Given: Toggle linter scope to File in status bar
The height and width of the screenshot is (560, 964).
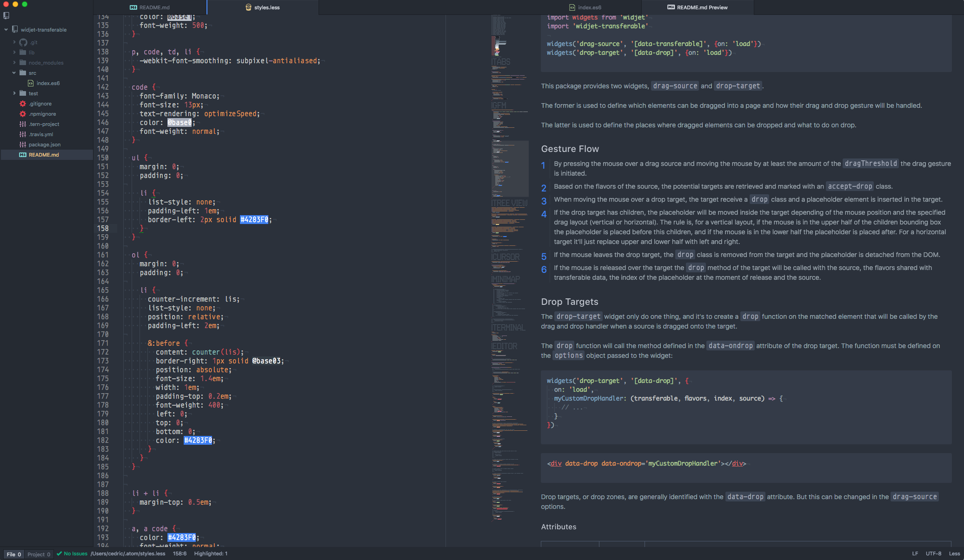Looking at the screenshot, I should click(x=13, y=554).
